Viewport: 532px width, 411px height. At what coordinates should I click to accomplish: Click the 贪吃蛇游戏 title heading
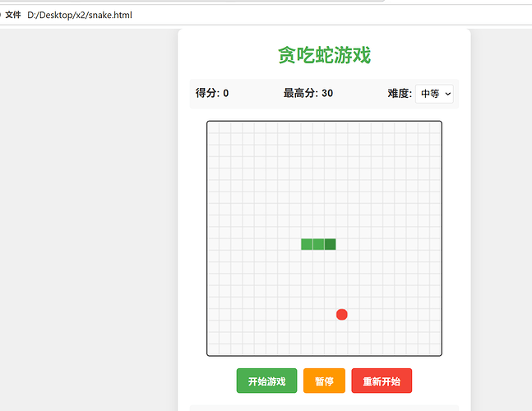[324, 55]
